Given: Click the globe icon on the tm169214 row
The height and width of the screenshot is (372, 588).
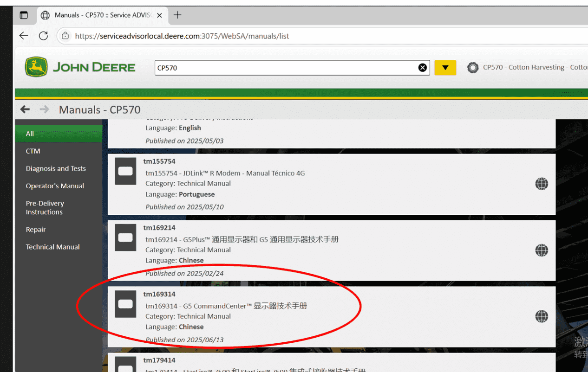Looking at the screenshot, I should tap(542, 250).
